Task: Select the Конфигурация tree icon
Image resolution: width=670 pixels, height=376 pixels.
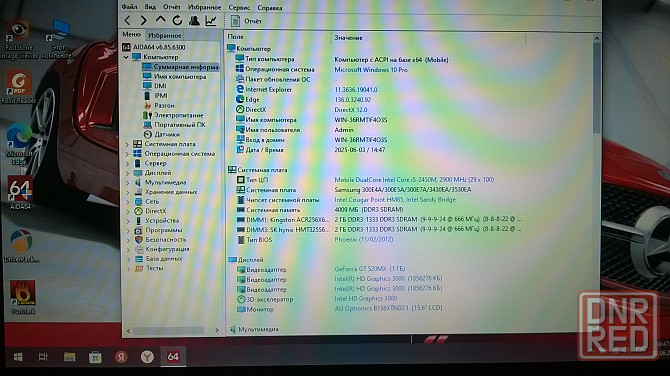Action: tap(139, 249)
